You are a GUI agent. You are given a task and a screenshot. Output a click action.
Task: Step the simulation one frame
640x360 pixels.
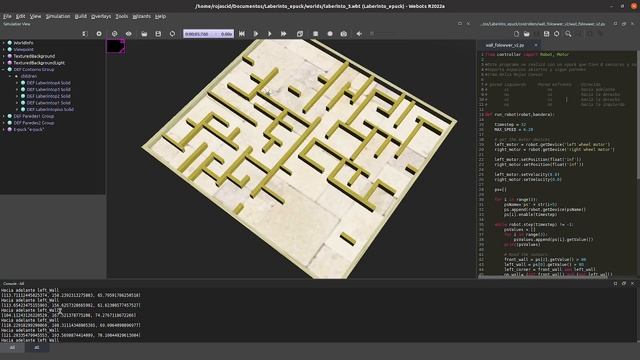(x=256, y=34)
